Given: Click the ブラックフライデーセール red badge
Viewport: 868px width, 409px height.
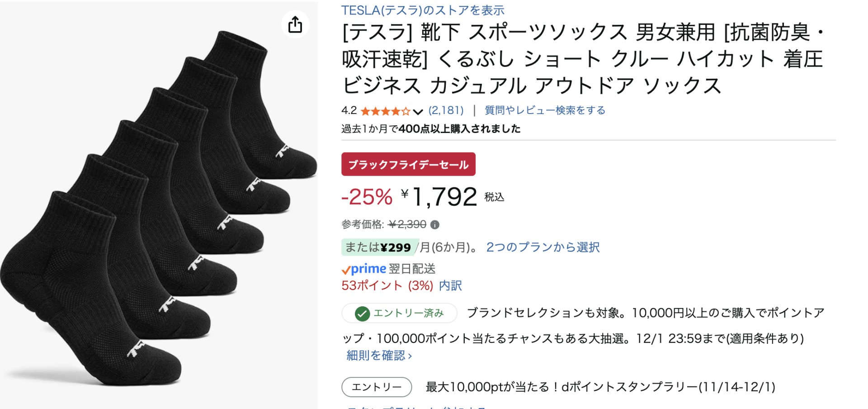Looking at the screenshot, I should (x=408, y=164).
